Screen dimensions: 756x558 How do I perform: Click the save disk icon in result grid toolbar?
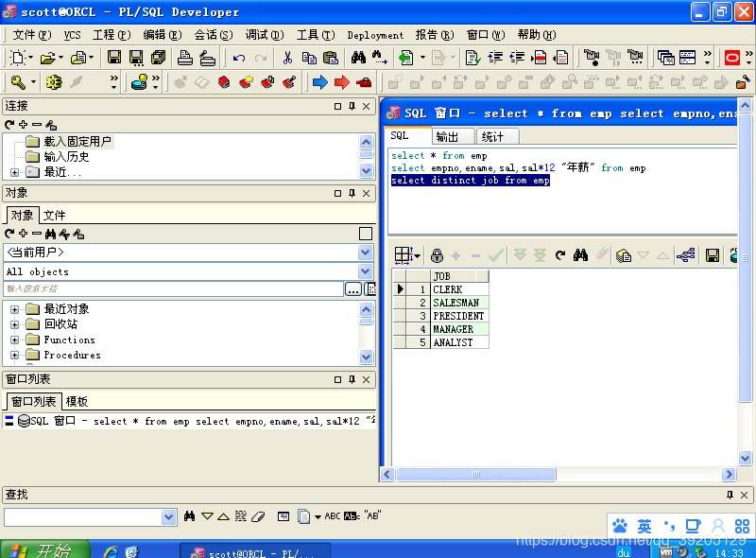point(713,254)
